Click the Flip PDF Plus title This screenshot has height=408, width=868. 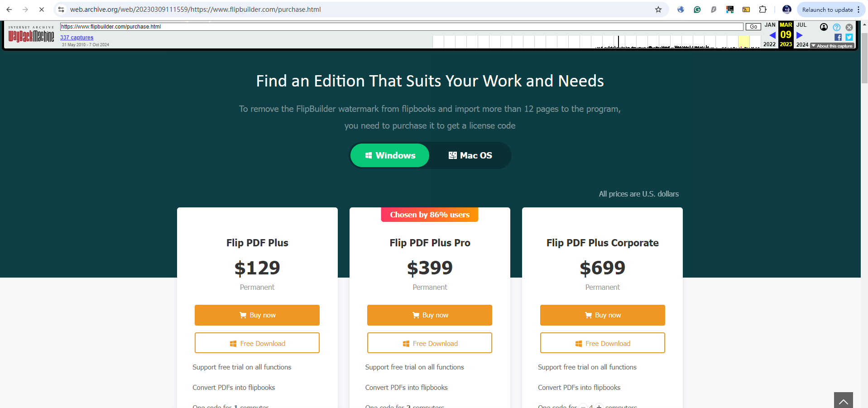(x=257, y=243)
